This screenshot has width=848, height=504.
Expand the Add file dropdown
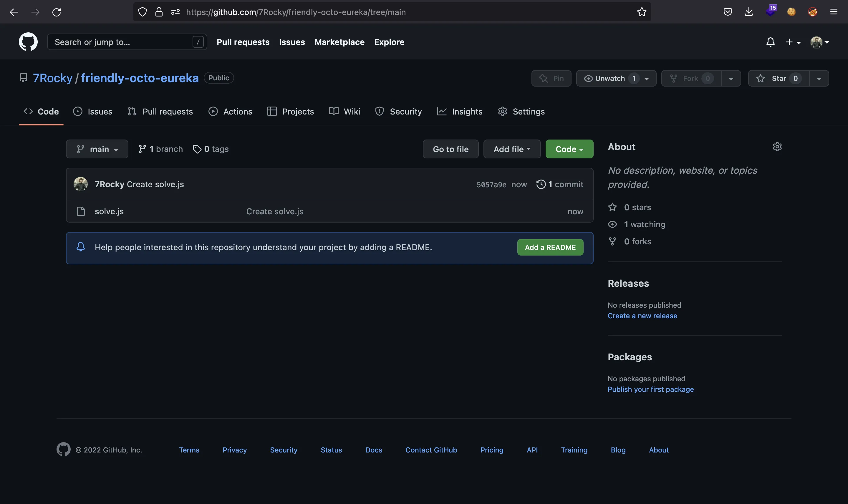coord(512,149)
